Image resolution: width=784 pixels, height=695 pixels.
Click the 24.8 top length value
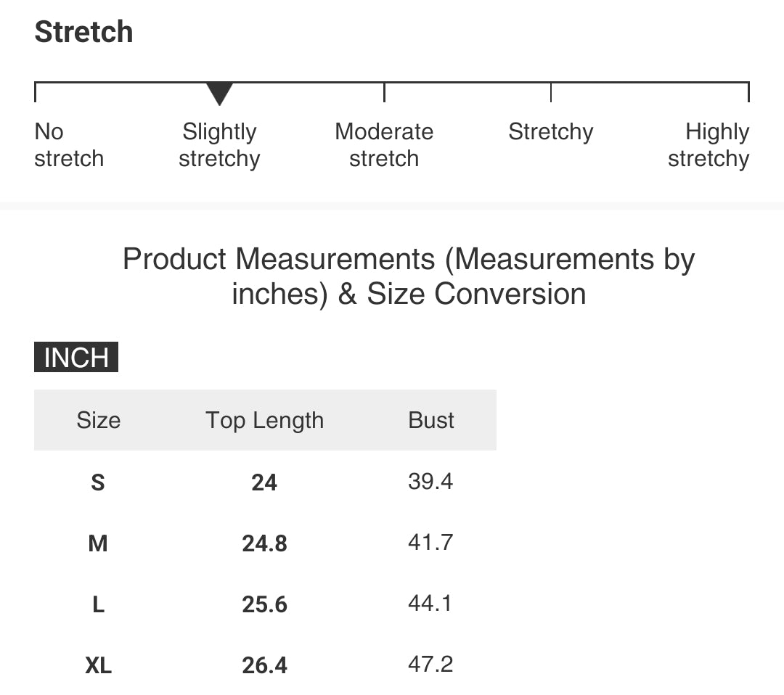(264, 543)
